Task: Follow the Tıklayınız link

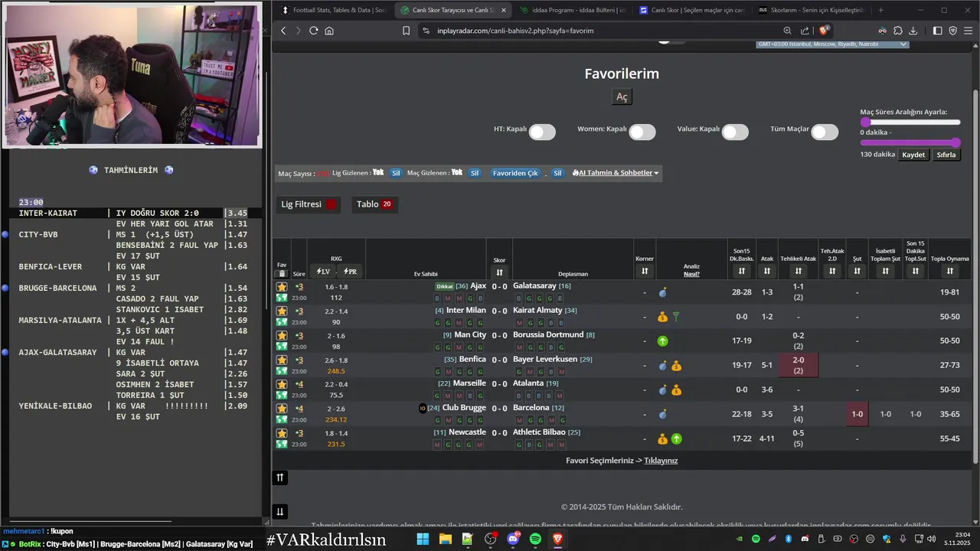Action: tap(661, 461)
